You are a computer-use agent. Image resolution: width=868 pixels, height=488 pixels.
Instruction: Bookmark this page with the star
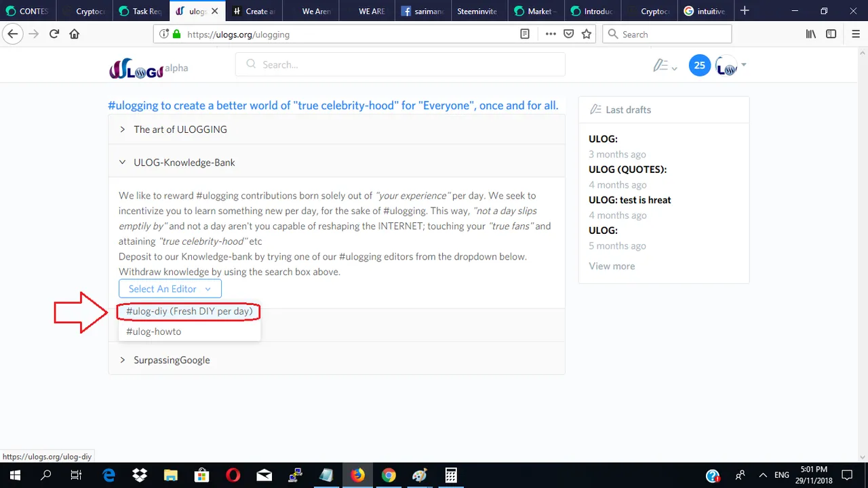587,34
